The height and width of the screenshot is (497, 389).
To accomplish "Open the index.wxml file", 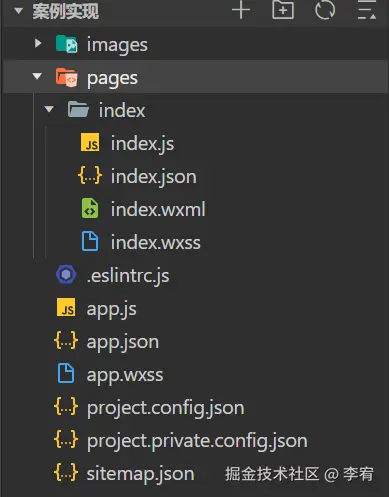I will pos(158,209).
